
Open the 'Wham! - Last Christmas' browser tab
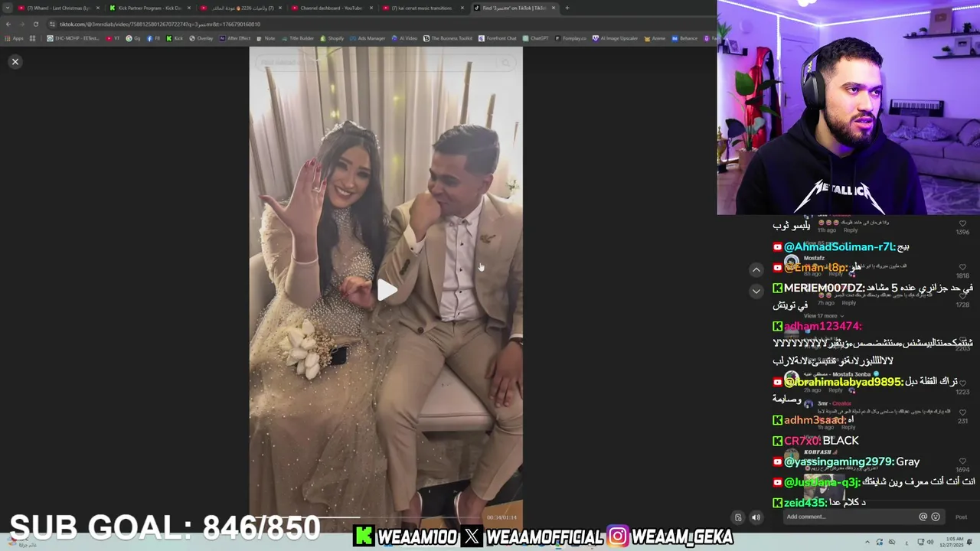pos(57,8)
